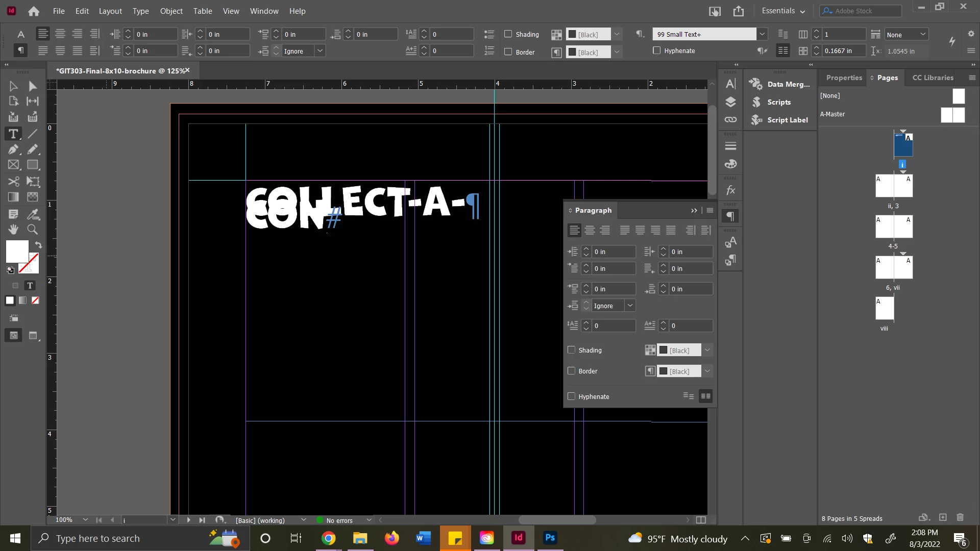The width and height of the screenshot is (980, 551).
Task: Enable Shading checkbox in Paragraph panel
Action: point(572,350)
